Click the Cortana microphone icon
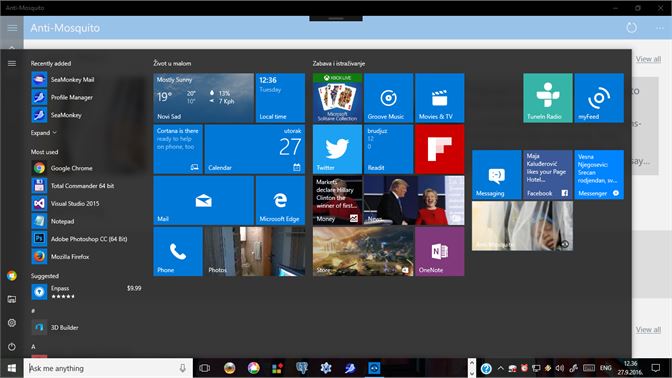The image size is (672, 378). coord(183,368)
